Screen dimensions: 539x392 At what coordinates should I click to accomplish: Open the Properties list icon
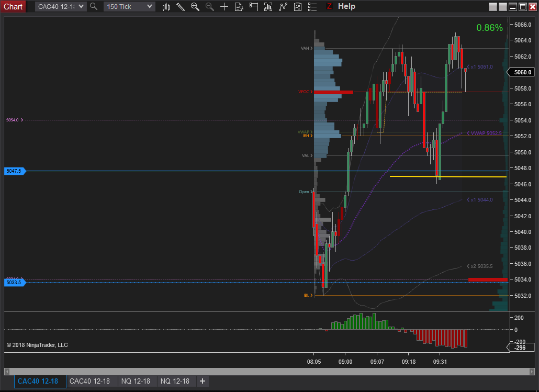pos(312,6)
